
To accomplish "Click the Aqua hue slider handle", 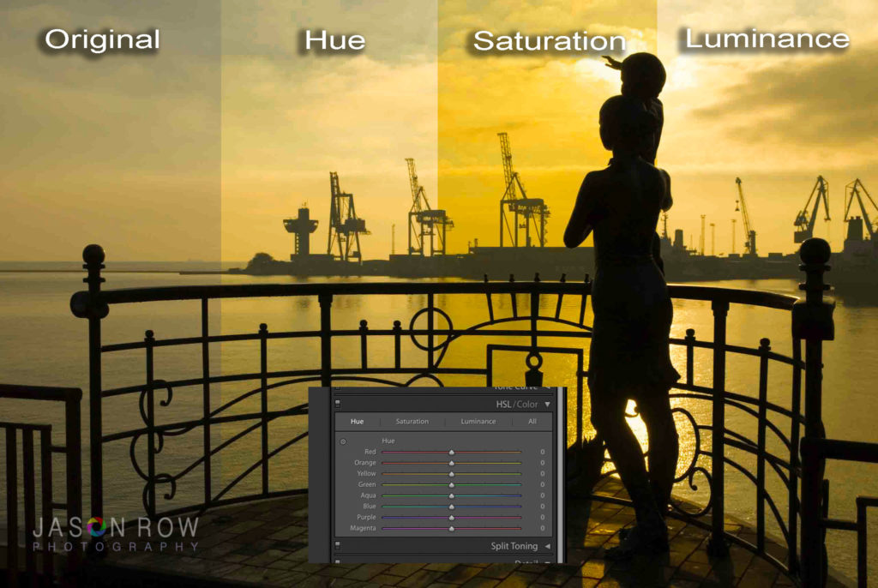I will click(x=451, y=495).
